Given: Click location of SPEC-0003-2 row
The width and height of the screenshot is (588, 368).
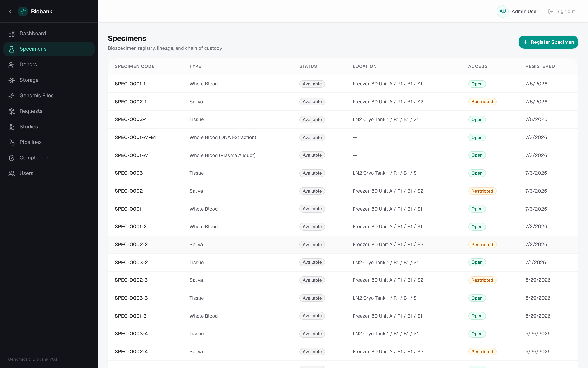Looking at the screenshot, I should point(386,262).
